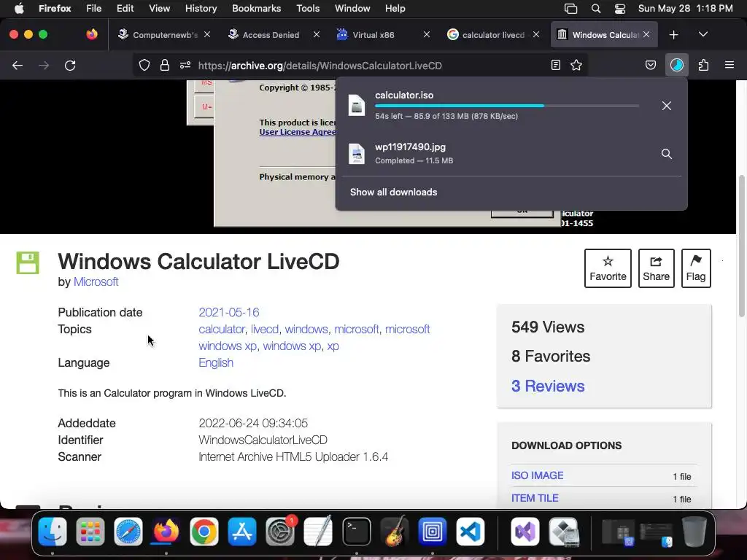Click the calculator topic link
Viewport: 747px width, 560px height.
(222, 329)
